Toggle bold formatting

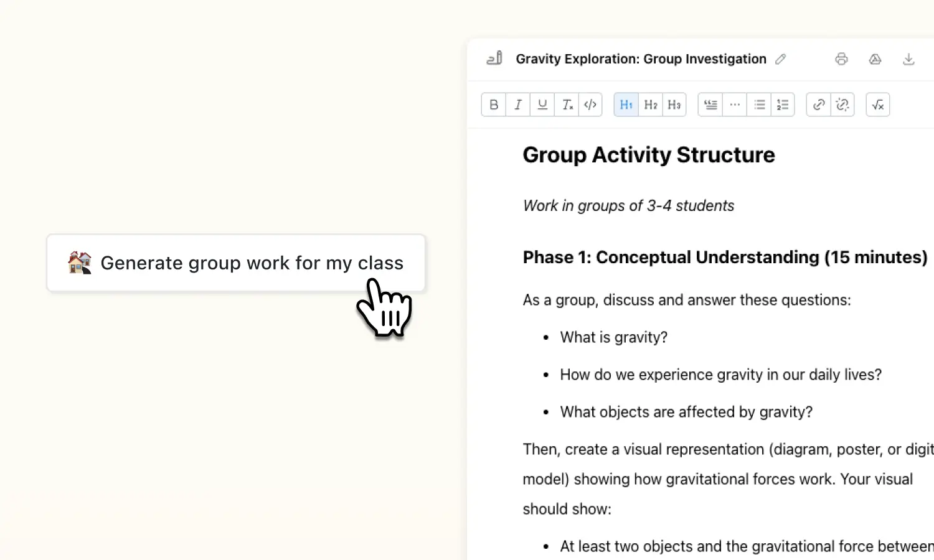tap(493, 105)
